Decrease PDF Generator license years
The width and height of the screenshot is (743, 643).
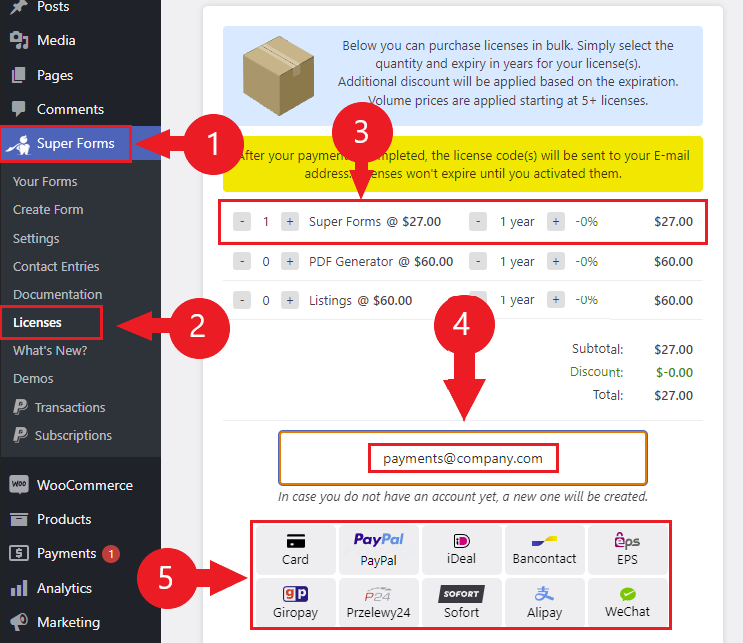478,262
